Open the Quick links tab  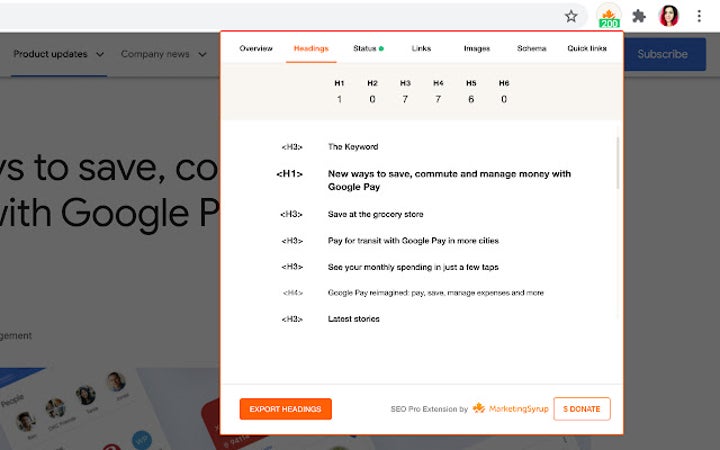(587, 48)
